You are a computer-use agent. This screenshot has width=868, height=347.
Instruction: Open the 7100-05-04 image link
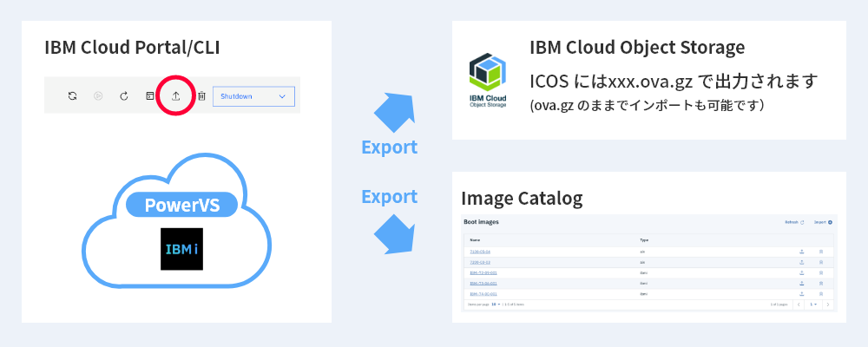pos(480,252)
